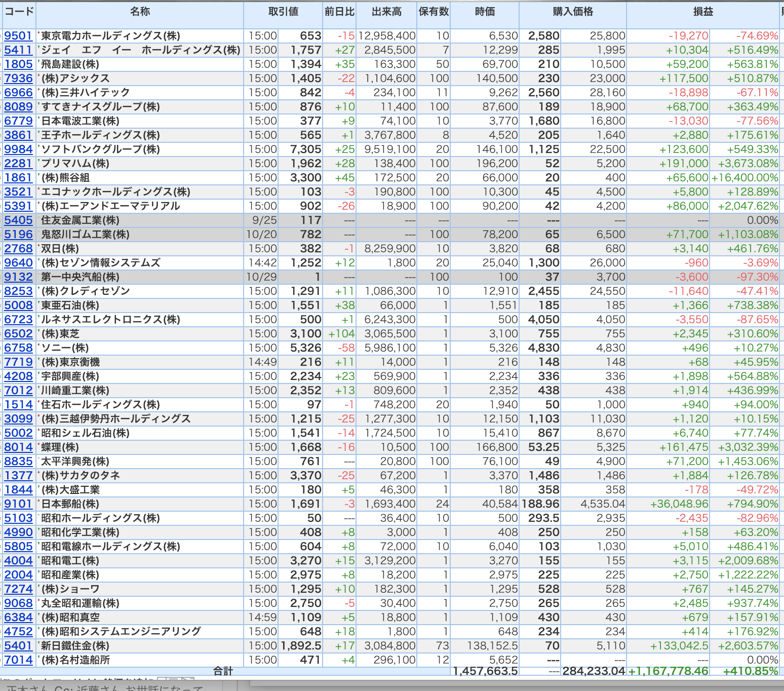Open stock code 9501 link
Screen dimensions: 784x691
coord(18,36)
